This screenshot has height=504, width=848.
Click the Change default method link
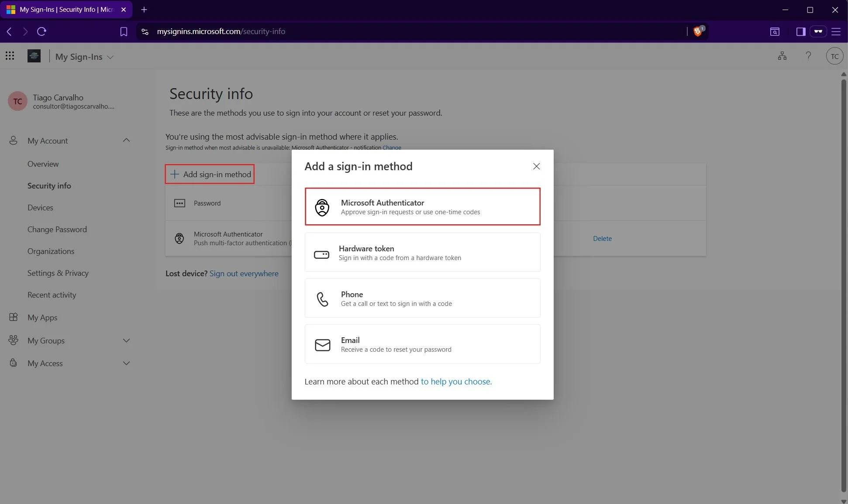pyautogui.click(x=392, y=147)
